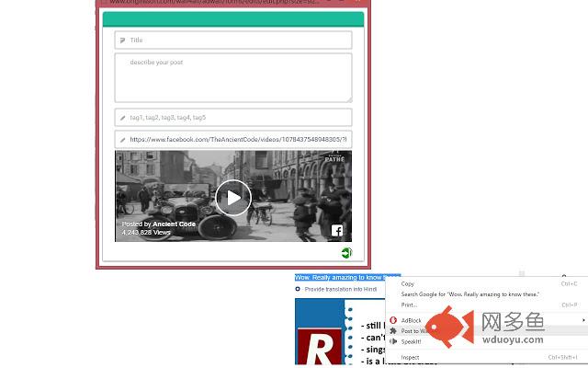Click the green submit arrow icon

point(346,253)
